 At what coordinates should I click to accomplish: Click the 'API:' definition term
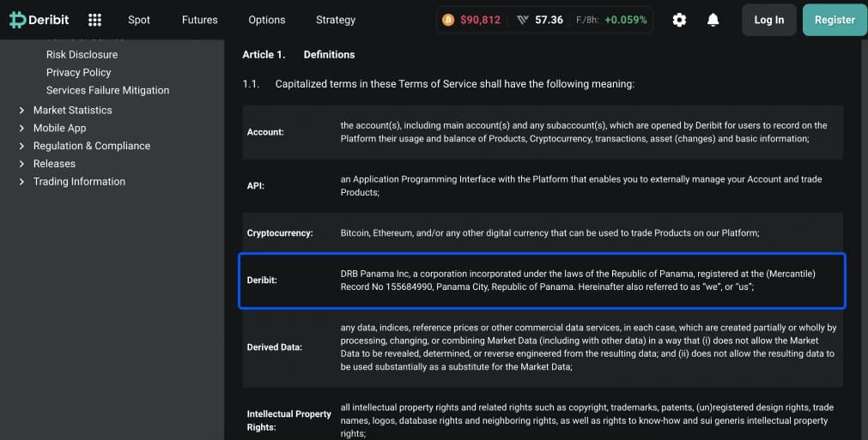click(256, 186)
